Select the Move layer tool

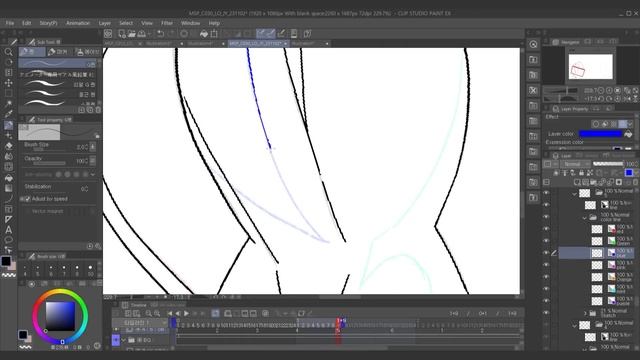[x=9, y=83]
